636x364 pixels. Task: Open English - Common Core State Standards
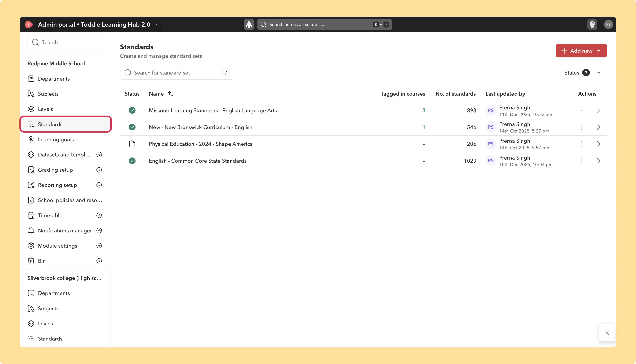tap(198, 161)
